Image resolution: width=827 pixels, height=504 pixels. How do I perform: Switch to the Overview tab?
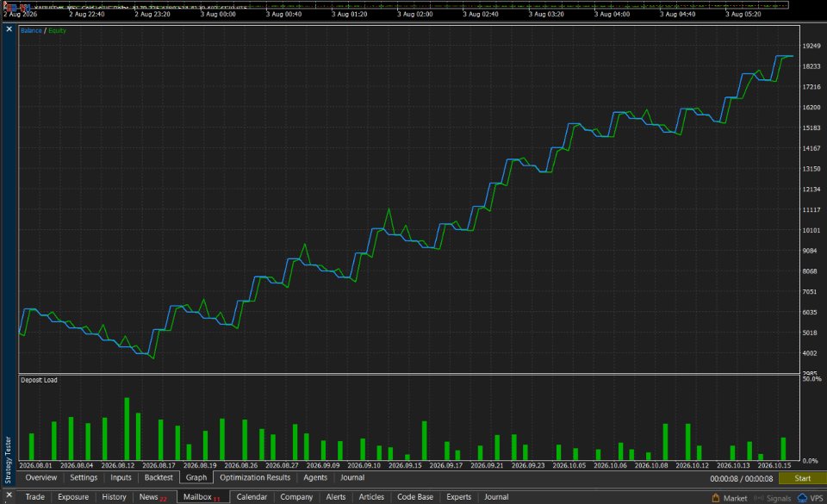(41, 477)
